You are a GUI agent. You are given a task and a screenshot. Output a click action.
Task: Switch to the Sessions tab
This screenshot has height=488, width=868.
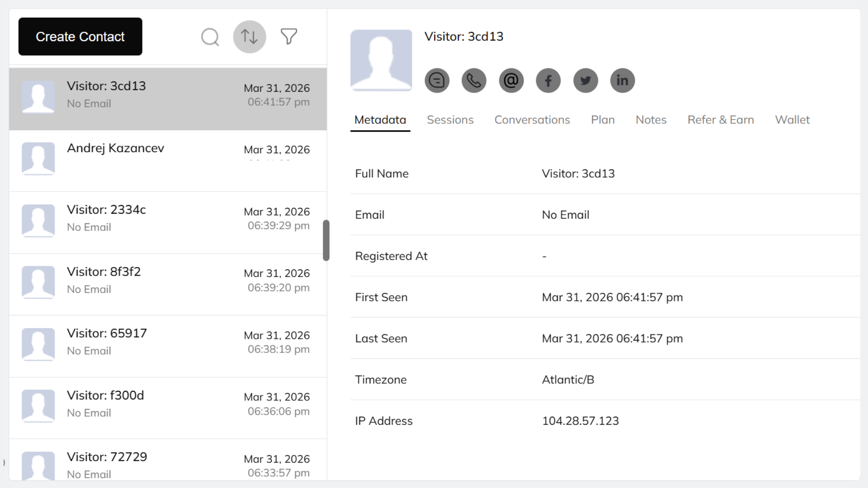[x=450, y=120]
